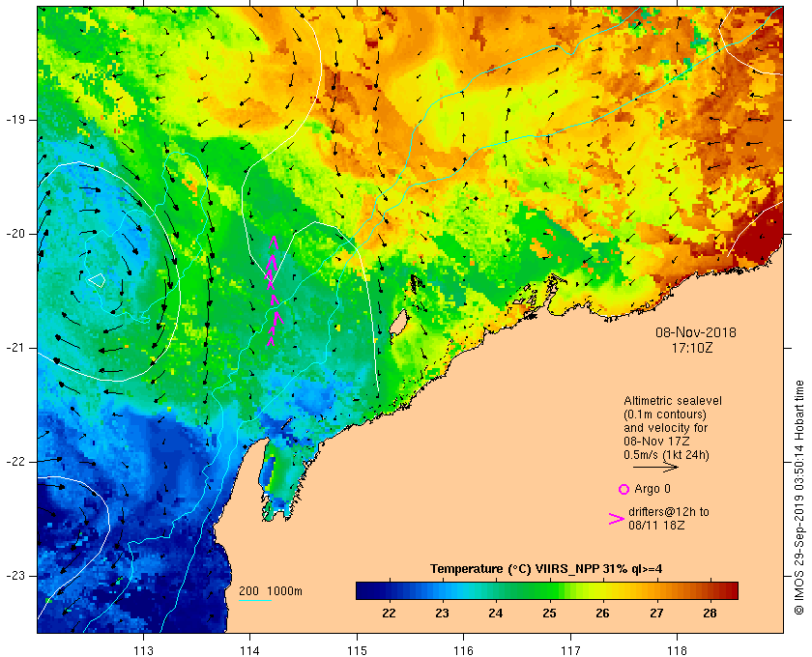The image size is (812, 657).
Task: Click longitude axis label '117'
Action: [570, 650]
